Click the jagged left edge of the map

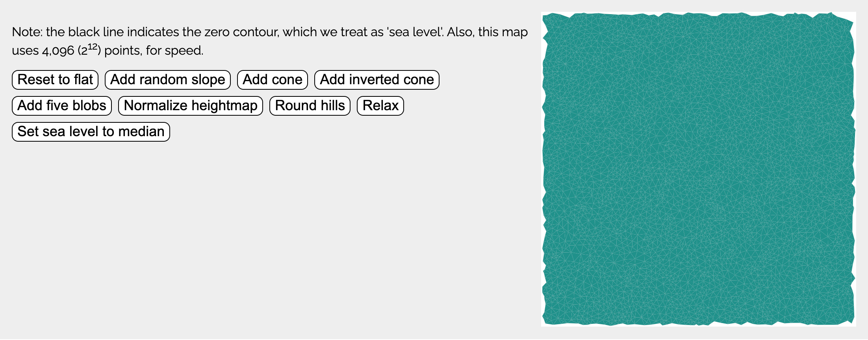click(543, 169)
